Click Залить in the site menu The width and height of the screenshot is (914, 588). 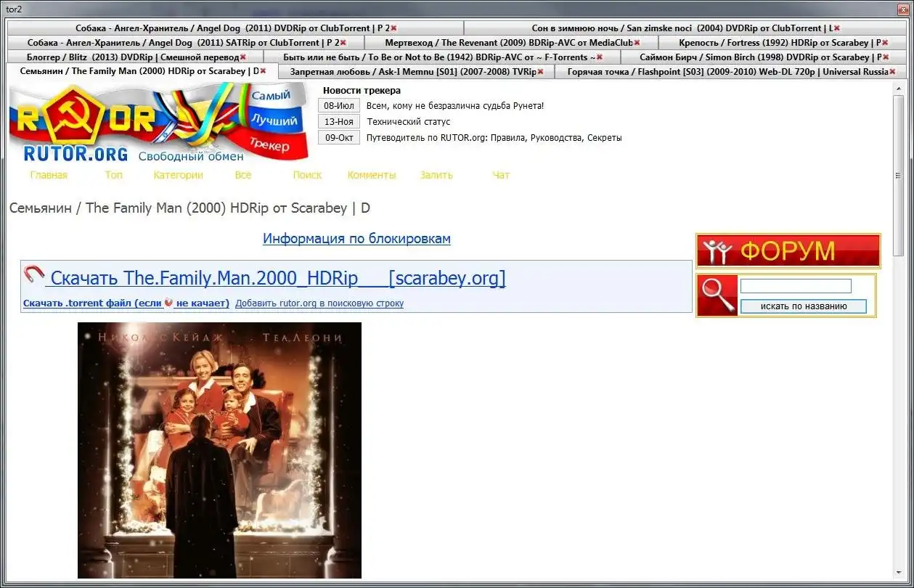436,175
